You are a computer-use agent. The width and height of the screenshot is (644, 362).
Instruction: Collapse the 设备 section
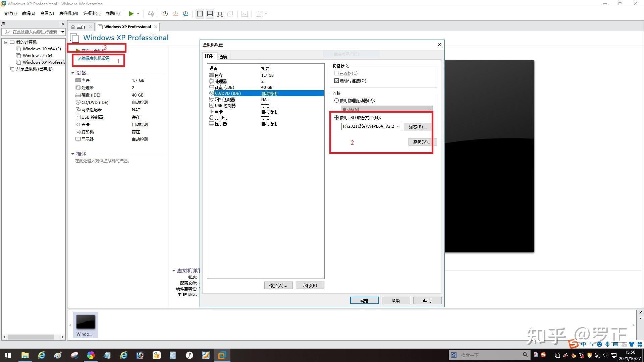[73, 73]
